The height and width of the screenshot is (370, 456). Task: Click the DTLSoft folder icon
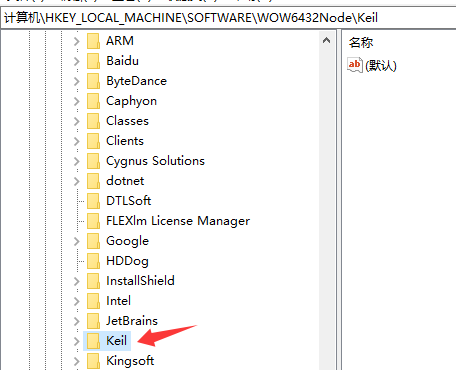coord(93,201)
